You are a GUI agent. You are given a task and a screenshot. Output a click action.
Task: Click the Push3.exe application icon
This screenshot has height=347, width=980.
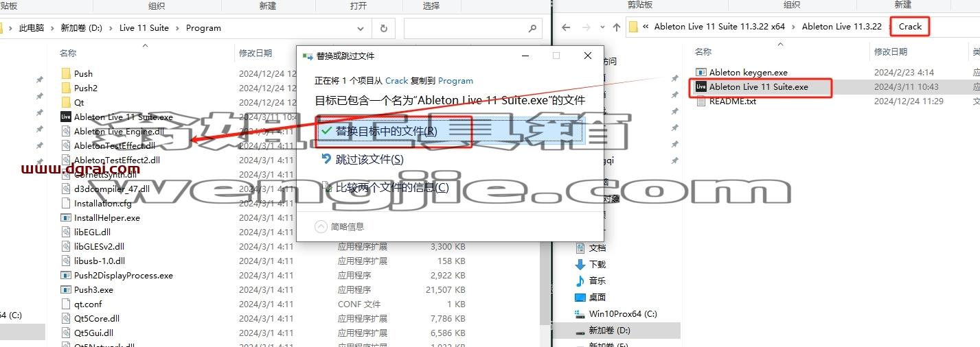(66, 289)
